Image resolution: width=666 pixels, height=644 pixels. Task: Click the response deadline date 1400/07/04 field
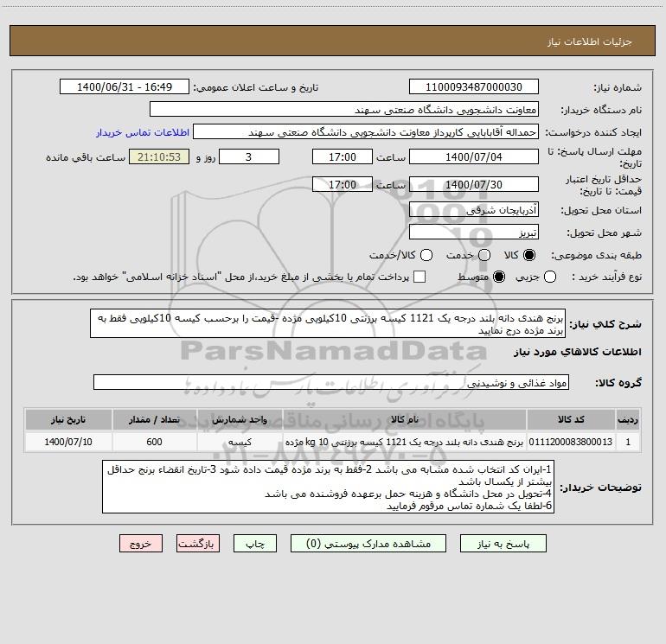click(474, 156)
